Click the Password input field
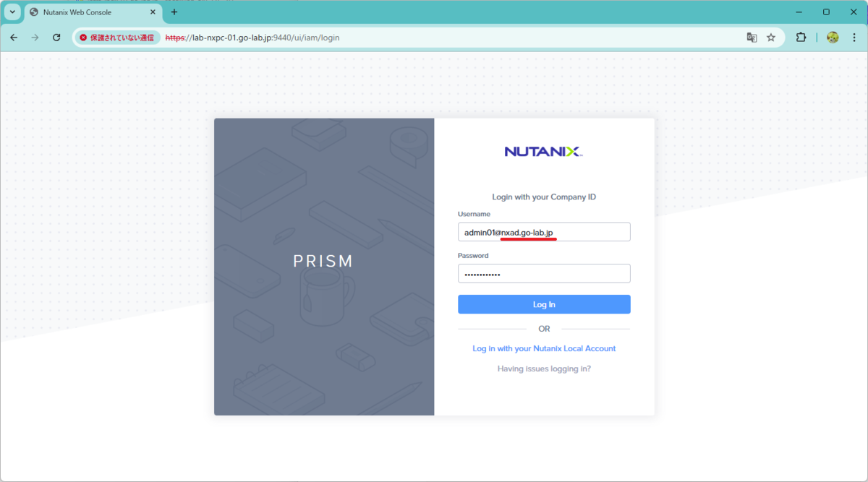This screenshot has width=868, height=482. (x=544, y=273)
